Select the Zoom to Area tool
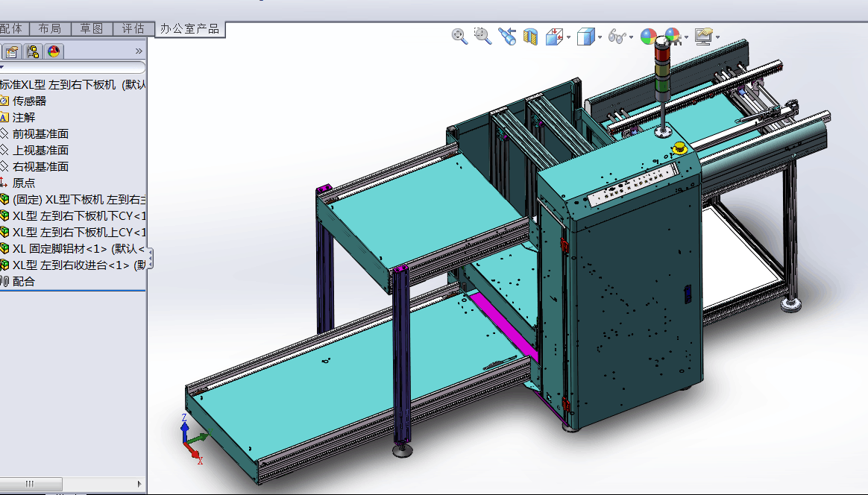 tap(483, 36)
